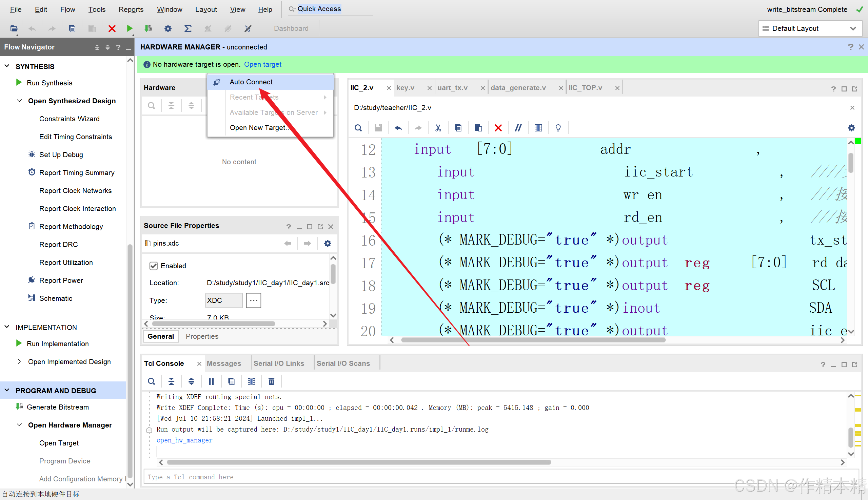Viewport: 868px width, 500px height.
Task: Collapse the SYNTHESIS section
Action: pos(7,66)
